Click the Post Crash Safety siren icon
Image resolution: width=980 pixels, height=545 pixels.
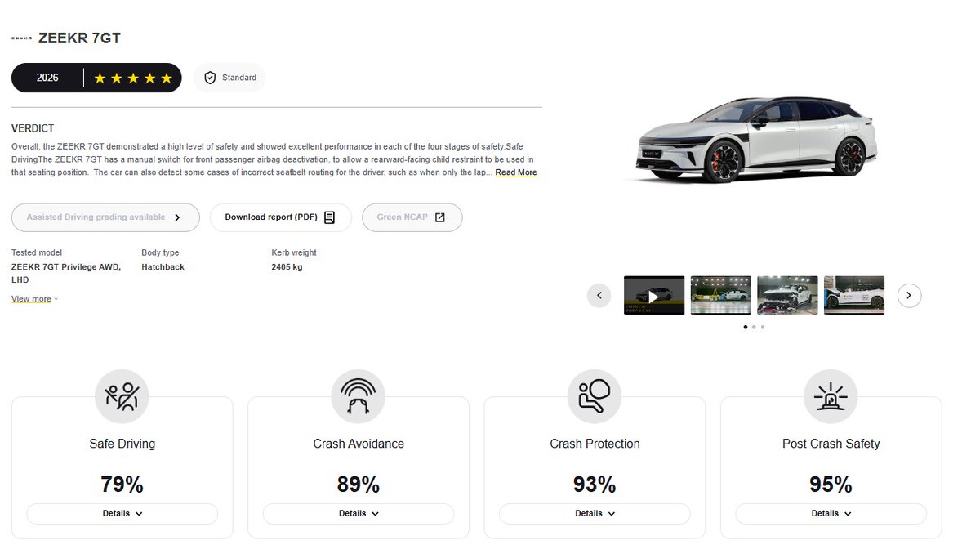click(x=831, y=396)
